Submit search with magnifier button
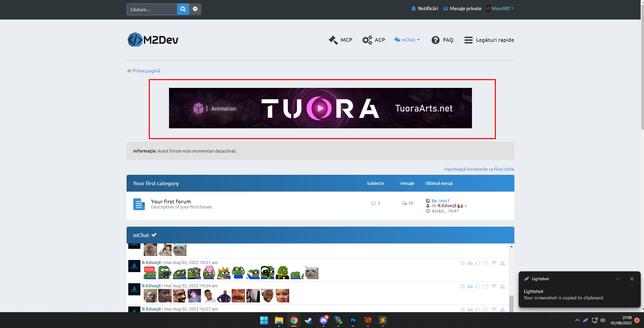644x328 pixels. [183, 9]
